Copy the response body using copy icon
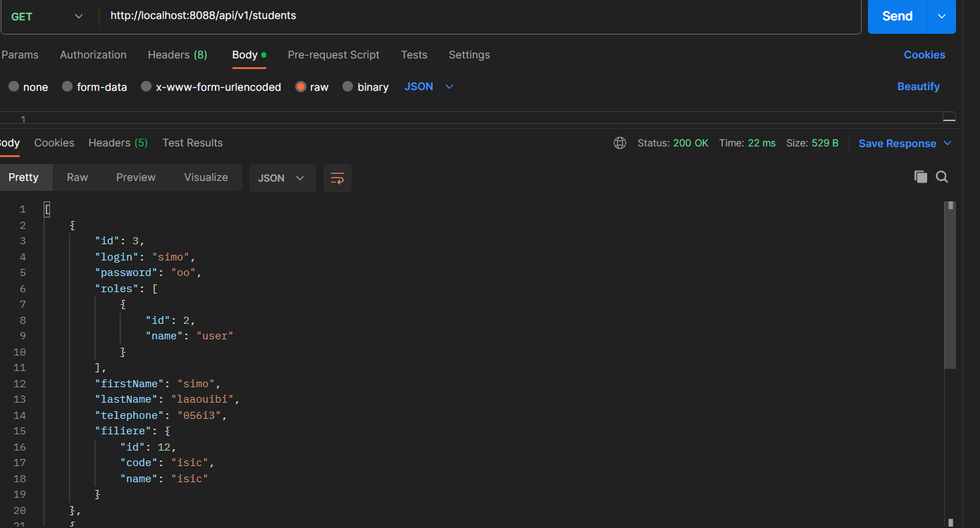Screen dimensions: 980x528 [921, 177]
